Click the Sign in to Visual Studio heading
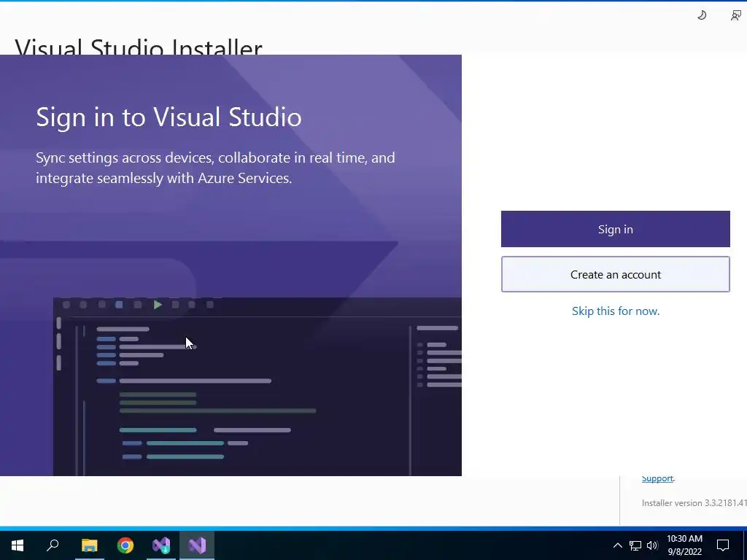This screenshot has width=747, height=560. pos(169,117)
